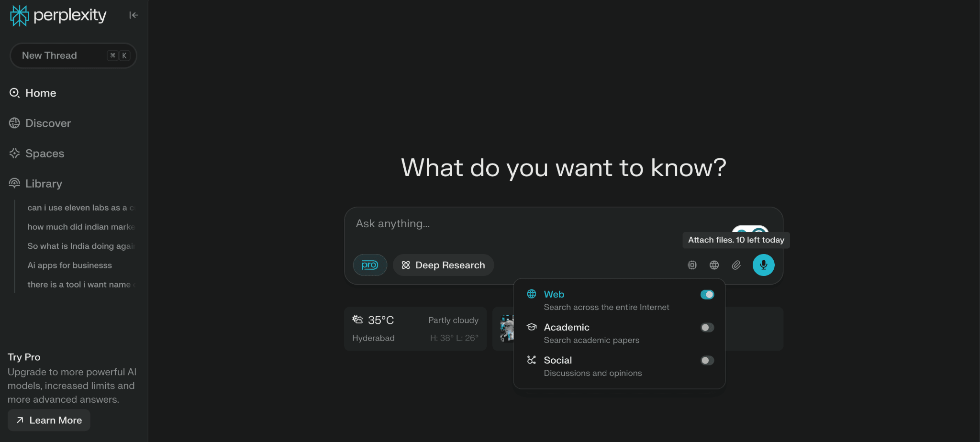The image size is (980, 442).
Task: Click inside the Ask anything input field
Action: tap(479, 223)
